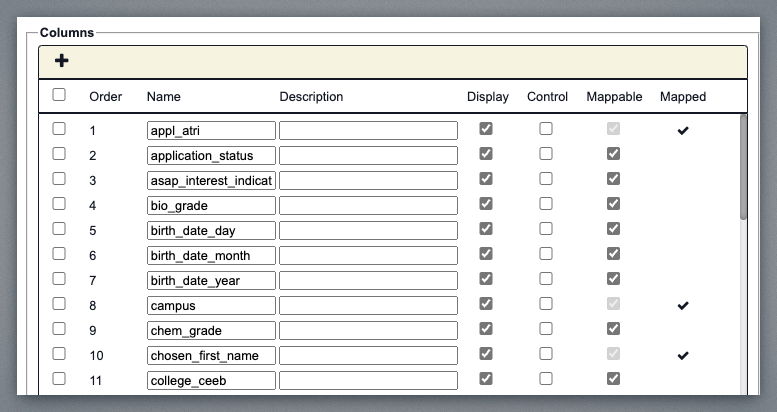Click the Mapped checkmark for campus row
The image size is (777, 412).
coord(683,305)
